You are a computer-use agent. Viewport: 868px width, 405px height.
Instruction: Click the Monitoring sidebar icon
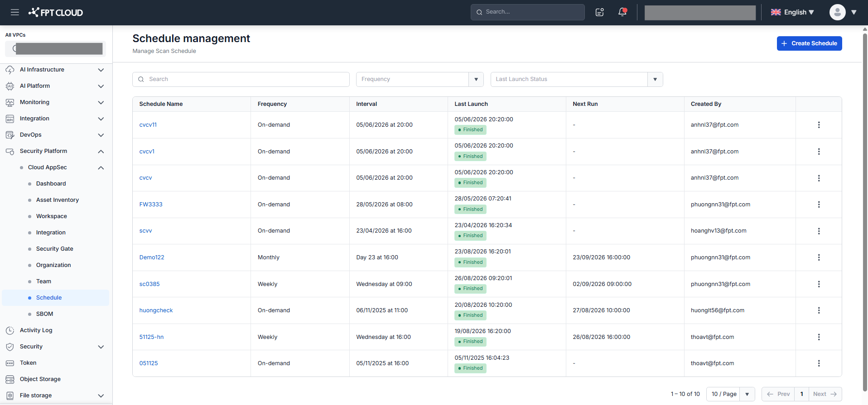10,102
